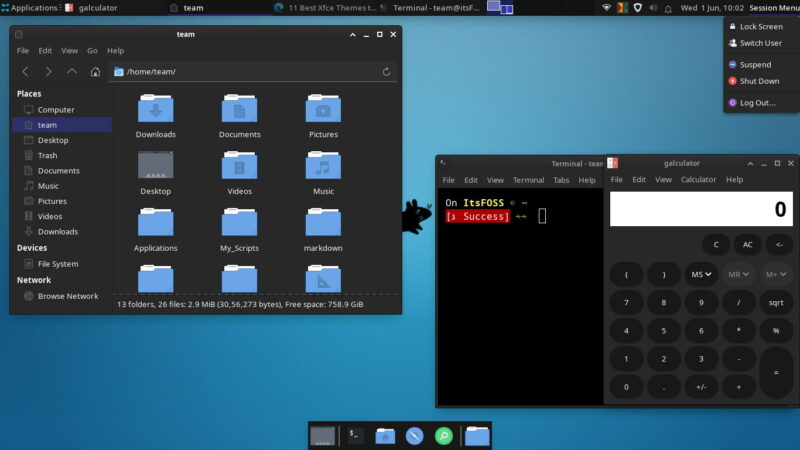Open Go menu in file manager
This screenshot has width=800, height=450.
pos(92,51)
